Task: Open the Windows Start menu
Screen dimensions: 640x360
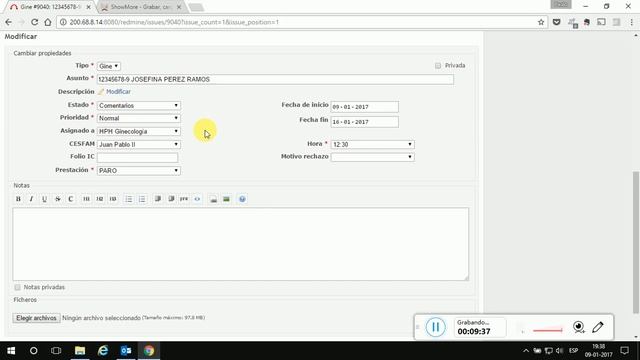Action: tap(11, 351)
